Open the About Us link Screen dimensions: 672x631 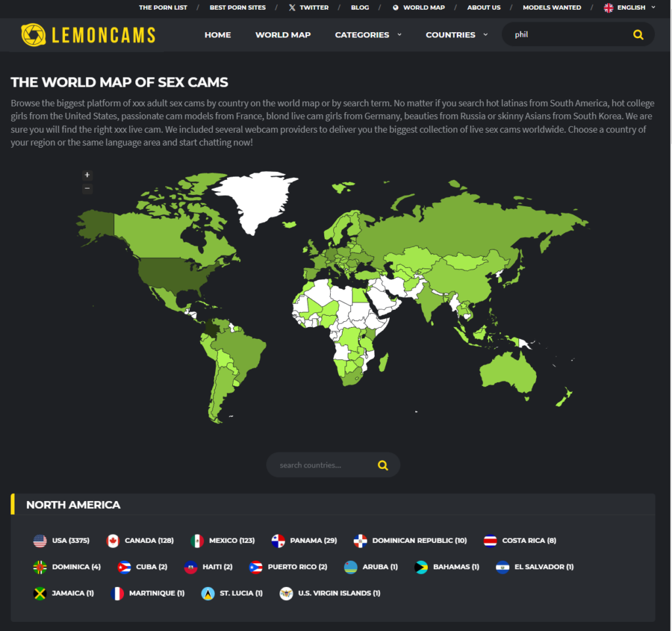[x=484, y=8]
